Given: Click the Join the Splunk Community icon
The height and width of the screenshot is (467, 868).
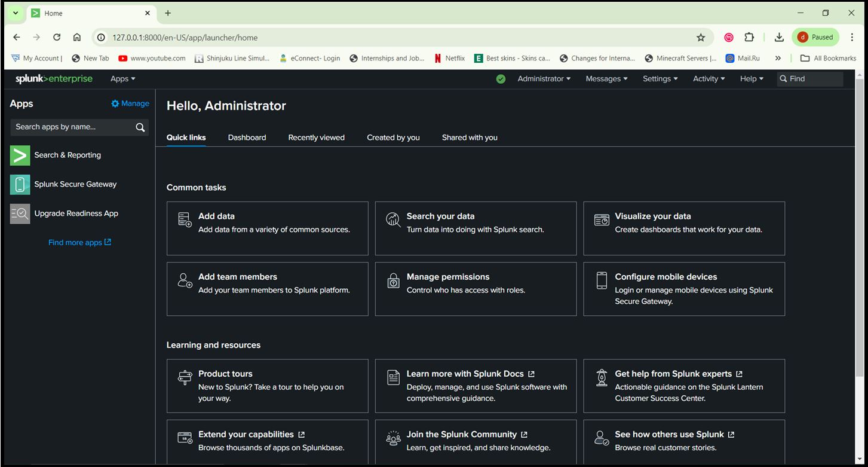Looking at the screenshot, I should pyautogui.click(x=392, y=438).
